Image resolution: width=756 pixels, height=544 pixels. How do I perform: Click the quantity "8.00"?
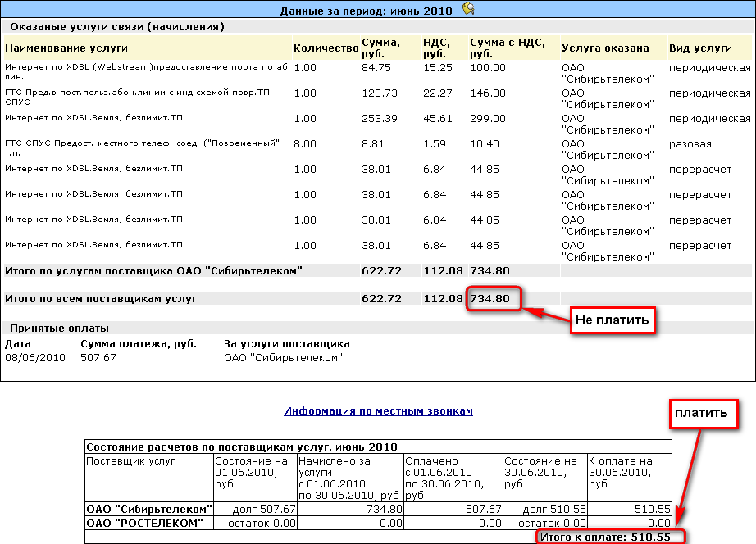(305, 144)
